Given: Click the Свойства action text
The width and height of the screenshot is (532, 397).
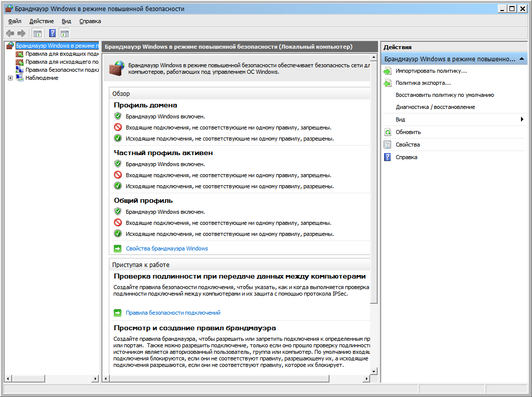Looking at the screenshot, I should (408, 145).
